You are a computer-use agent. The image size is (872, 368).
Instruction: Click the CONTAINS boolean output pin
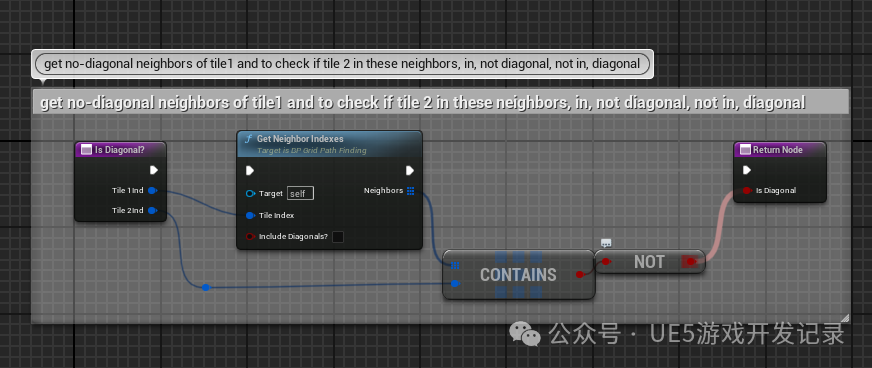579,275
